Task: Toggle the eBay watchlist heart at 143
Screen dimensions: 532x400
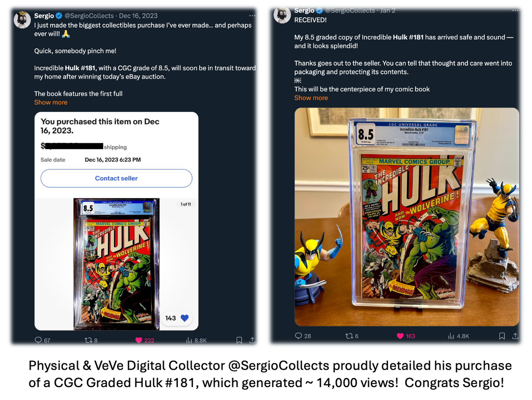Action: coord(177,318)
